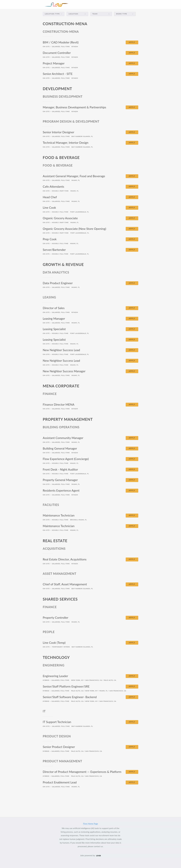
Task: Click the Lever logo in the footer
Action: [98, 855]
